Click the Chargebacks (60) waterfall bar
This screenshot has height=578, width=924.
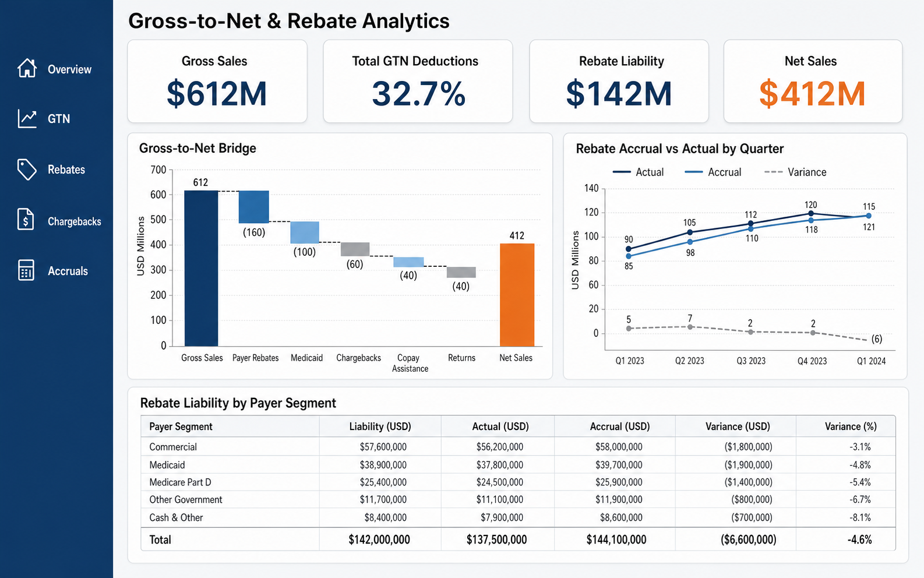coord(355,249)
